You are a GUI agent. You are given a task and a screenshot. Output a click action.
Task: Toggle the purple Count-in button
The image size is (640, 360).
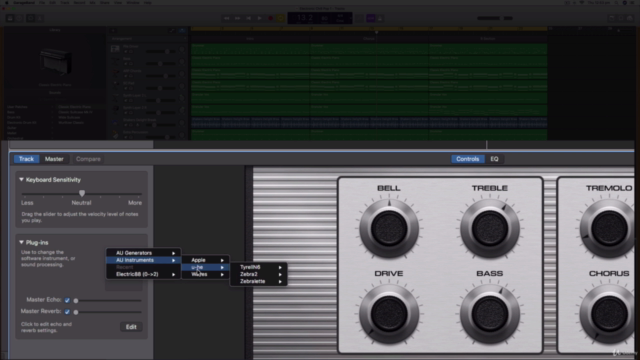point(371,18)
